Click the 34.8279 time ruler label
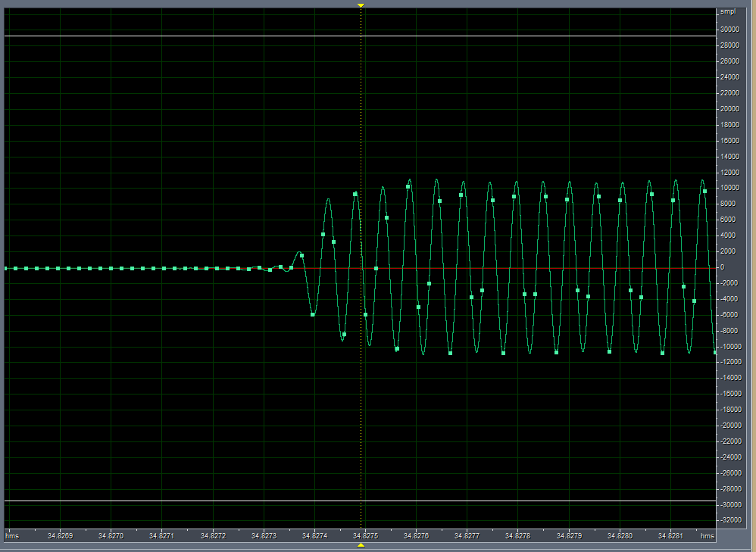This screenshot has height=552, width=756. (569, 535)
